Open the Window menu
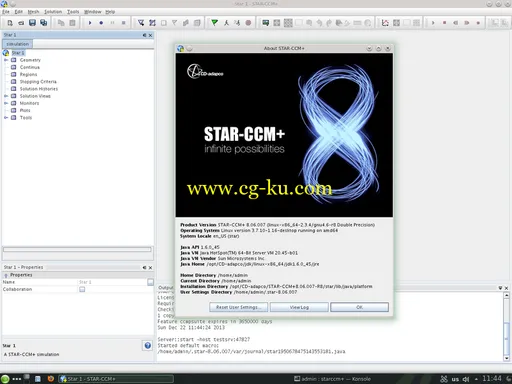This screenshot has width=512, height=384. 93,12
